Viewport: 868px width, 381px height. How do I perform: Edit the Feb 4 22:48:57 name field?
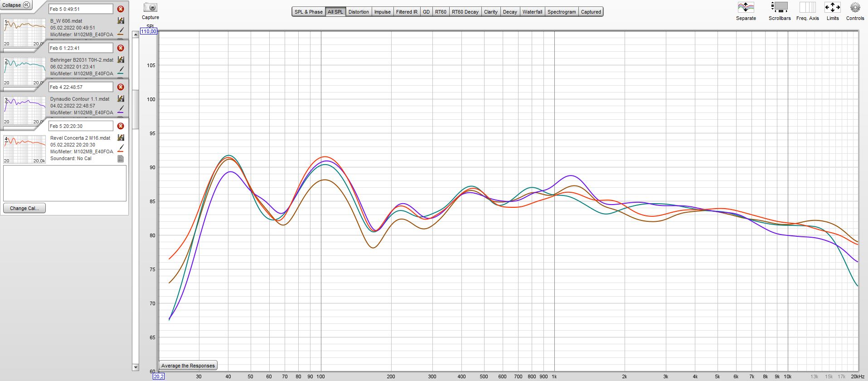(x=81, y=87)
